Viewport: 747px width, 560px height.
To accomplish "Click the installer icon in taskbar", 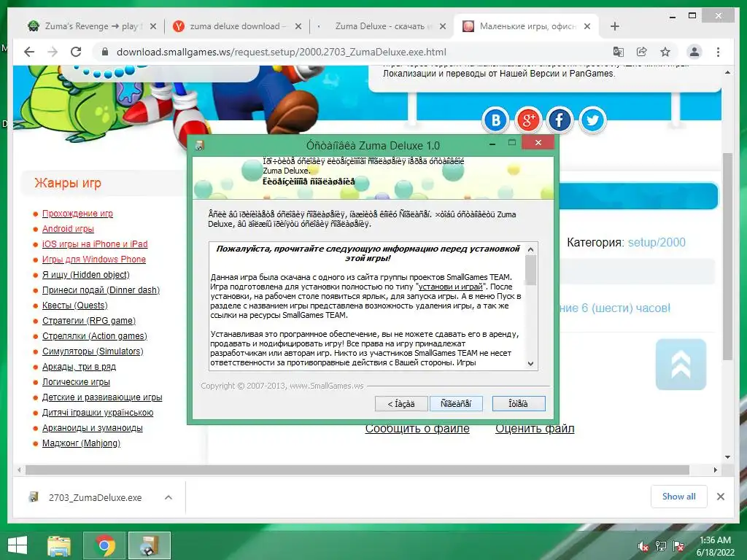I will click(150, 545).
